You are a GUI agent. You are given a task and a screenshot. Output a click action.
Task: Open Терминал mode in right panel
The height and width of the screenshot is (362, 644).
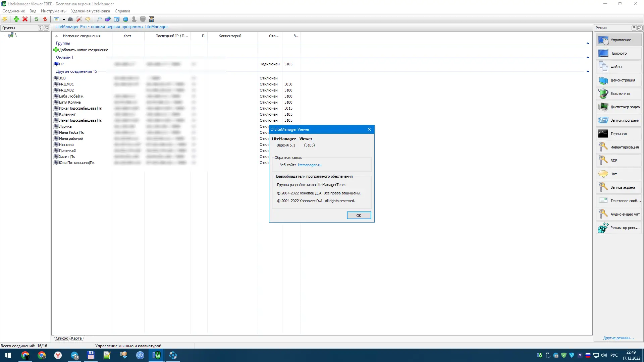point(619,134)
